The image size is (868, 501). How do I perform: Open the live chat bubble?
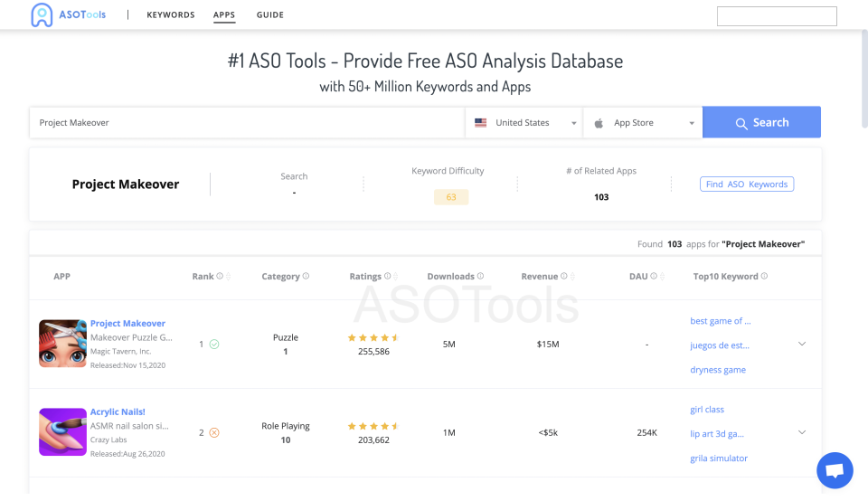point(835,470)
